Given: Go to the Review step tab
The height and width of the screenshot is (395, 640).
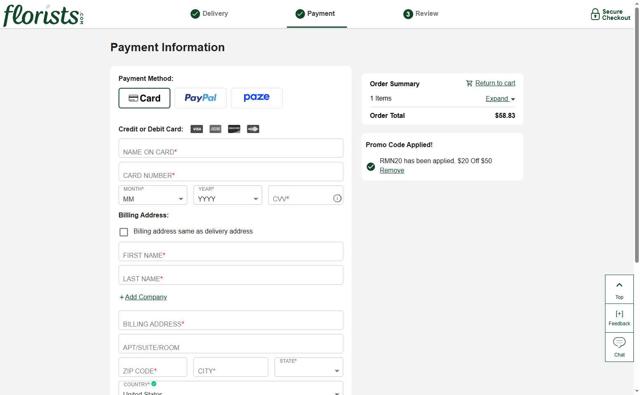Looking at the screenshot, I should pyautogui.click(x=421, y=14).
